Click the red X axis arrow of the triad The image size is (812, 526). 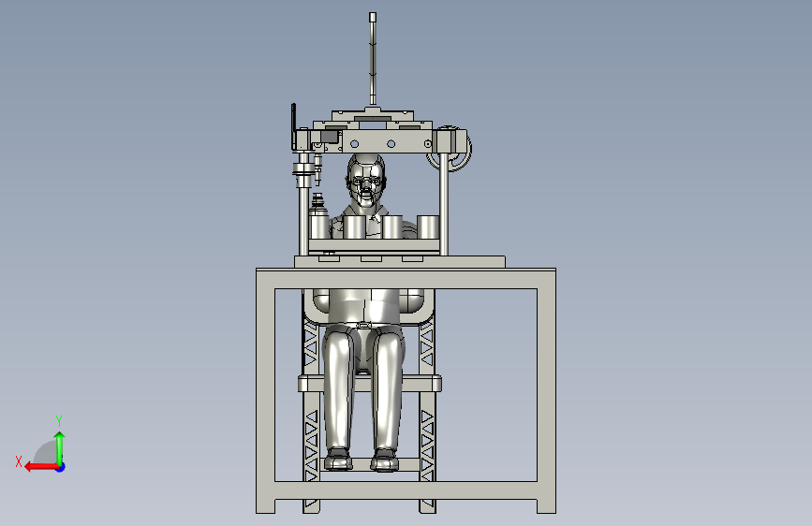coord(41,467)
